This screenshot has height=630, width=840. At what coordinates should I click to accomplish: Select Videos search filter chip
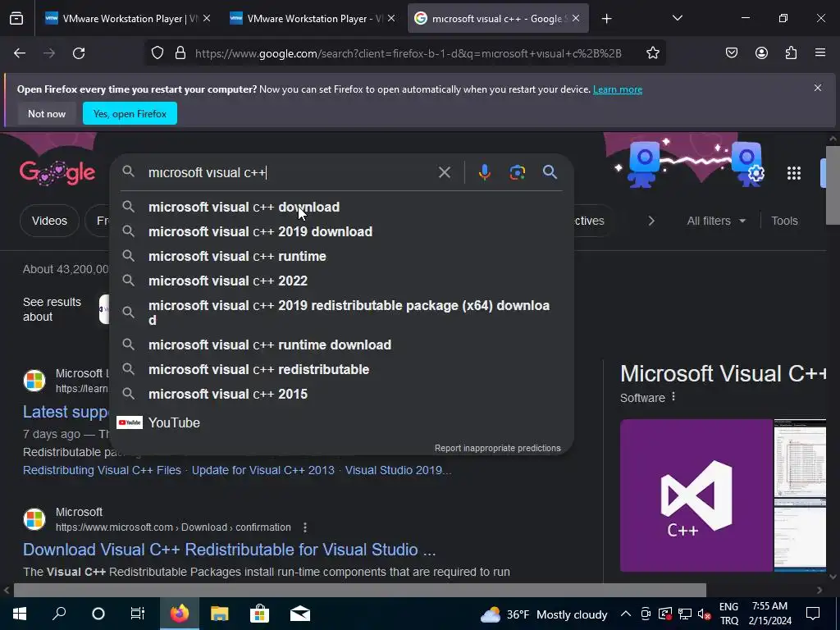49,221
